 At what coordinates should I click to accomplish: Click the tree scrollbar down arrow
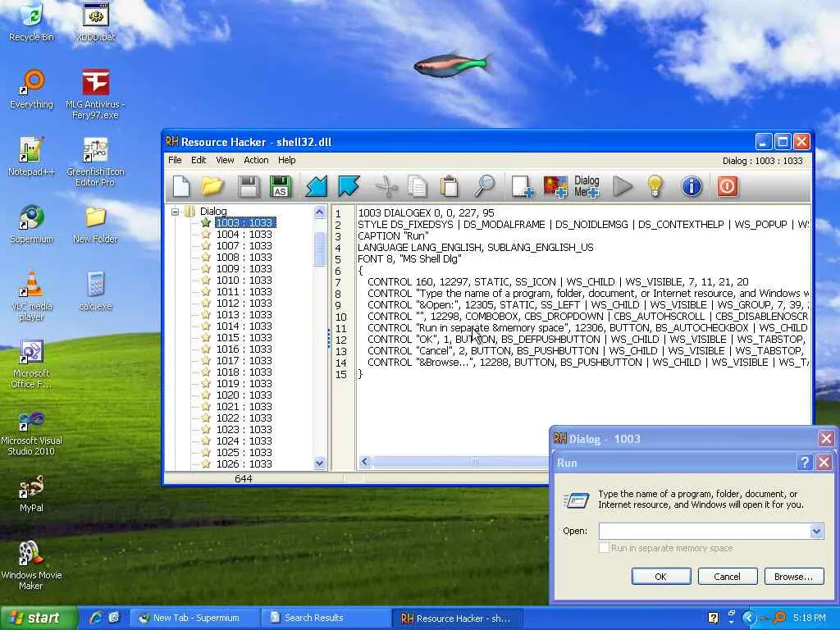319,463
